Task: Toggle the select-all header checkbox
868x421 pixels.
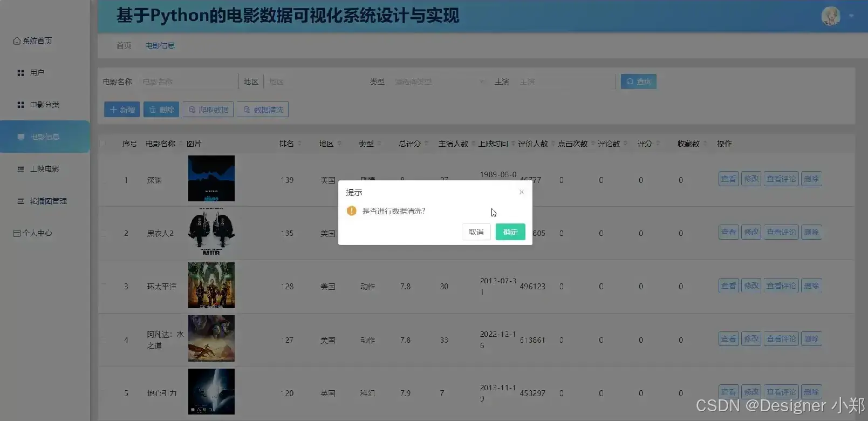Action: click(104, 144)
